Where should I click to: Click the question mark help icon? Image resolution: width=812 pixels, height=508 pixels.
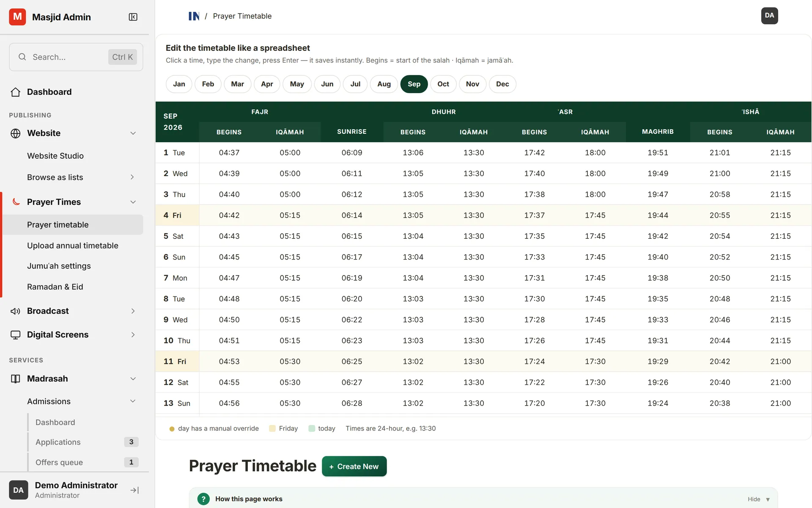[203, 499]
